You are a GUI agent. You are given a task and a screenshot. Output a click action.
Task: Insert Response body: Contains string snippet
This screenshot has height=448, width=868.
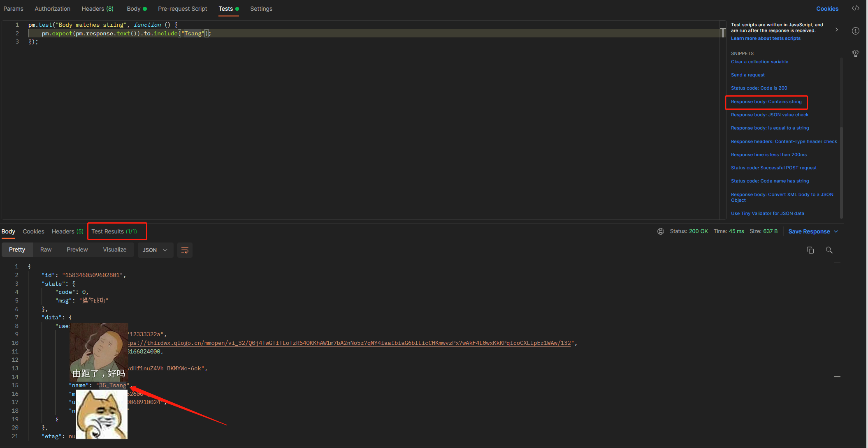pyautogui.click(x=766, y=102)
